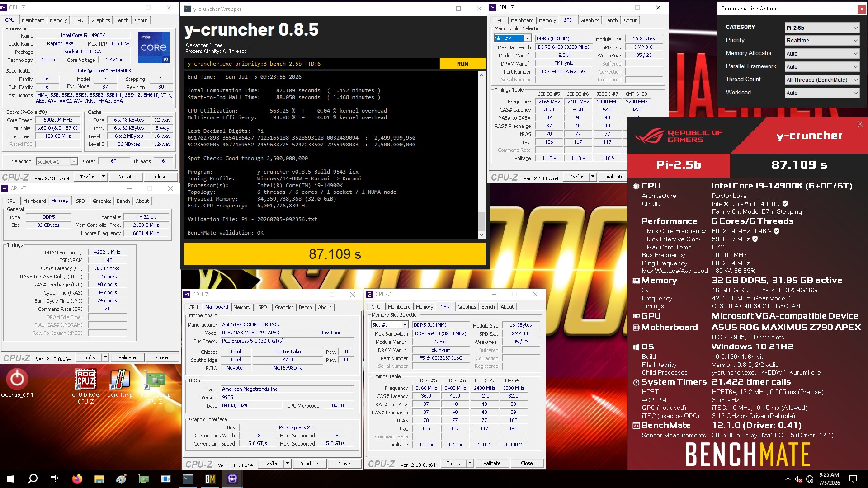Open network tray icon
Image resolution: width=868 pixels, height=488 pixels.
click(x=810, y=479)
